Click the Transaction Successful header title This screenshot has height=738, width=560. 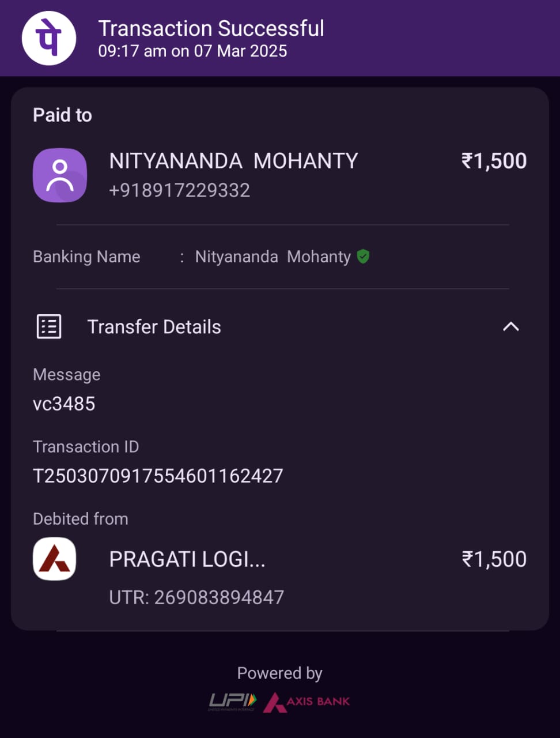[x=211, y=28]
